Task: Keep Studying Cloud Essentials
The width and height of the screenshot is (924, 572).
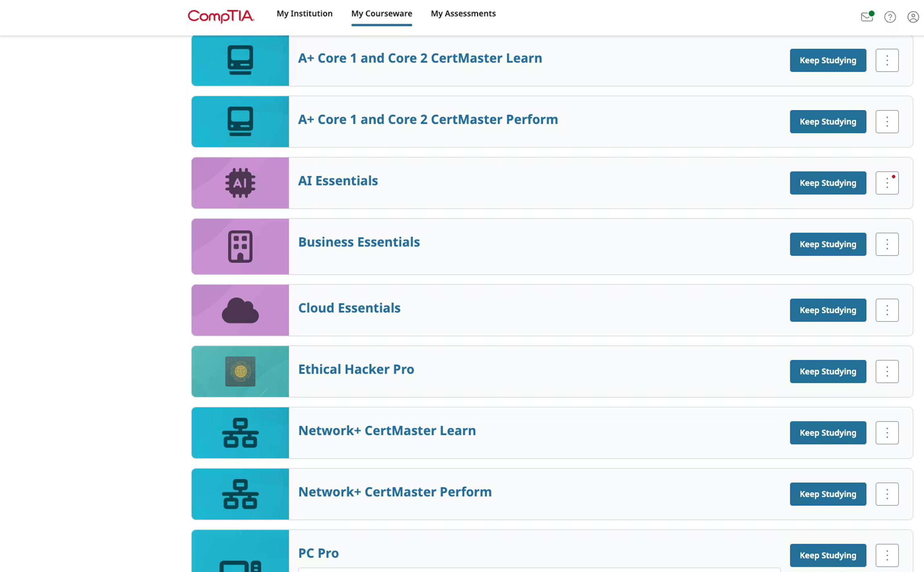Action: [x=828, y=310]
